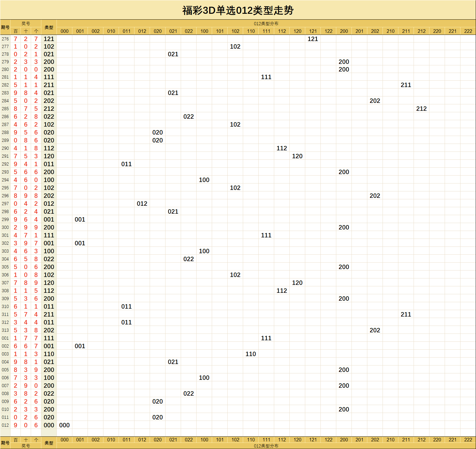
Task: Click the top 200 column header
Action: click(x=344, y=31)
